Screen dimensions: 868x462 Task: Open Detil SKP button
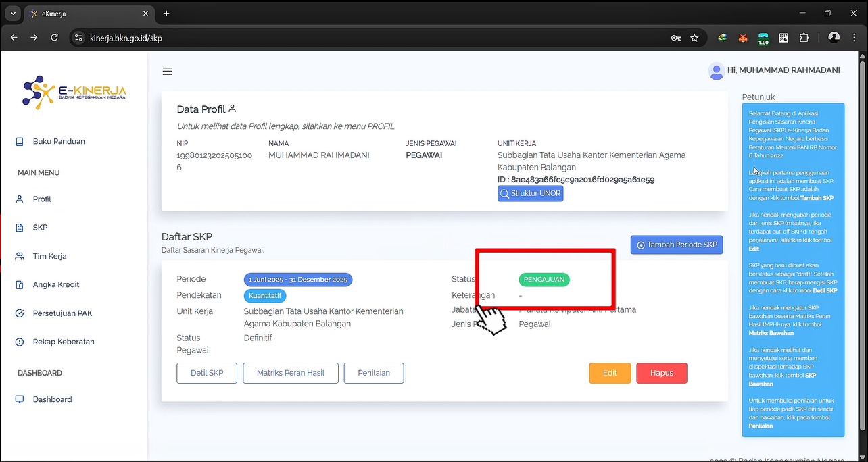click(x=207, y=373)
